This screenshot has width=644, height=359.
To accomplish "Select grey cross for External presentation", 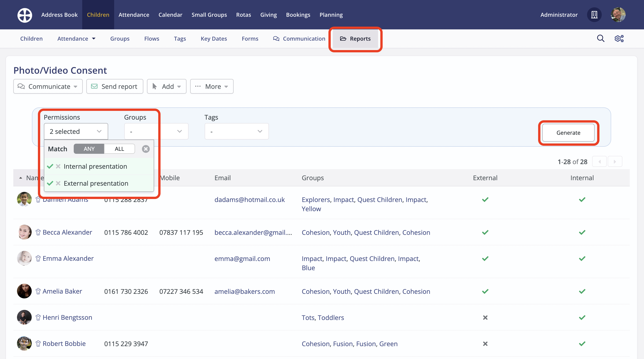I will (x=58, y=183).
